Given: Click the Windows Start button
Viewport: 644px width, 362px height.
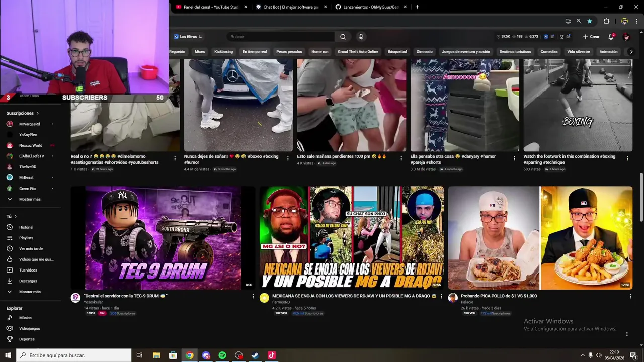Looking at the screenshot, I should coord(8,355).
